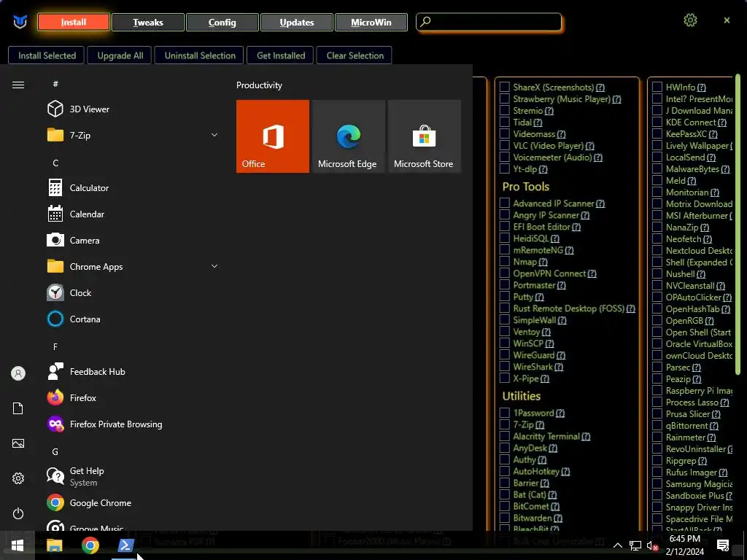Jump to letter C section header
Viewport: 747px width, 560px height.
55,163
